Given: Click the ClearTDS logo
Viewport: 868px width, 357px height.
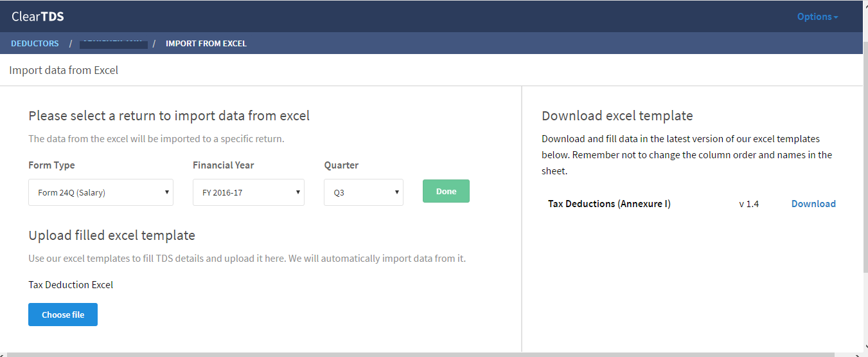Looking at the screenshot, I should (38, 17).
